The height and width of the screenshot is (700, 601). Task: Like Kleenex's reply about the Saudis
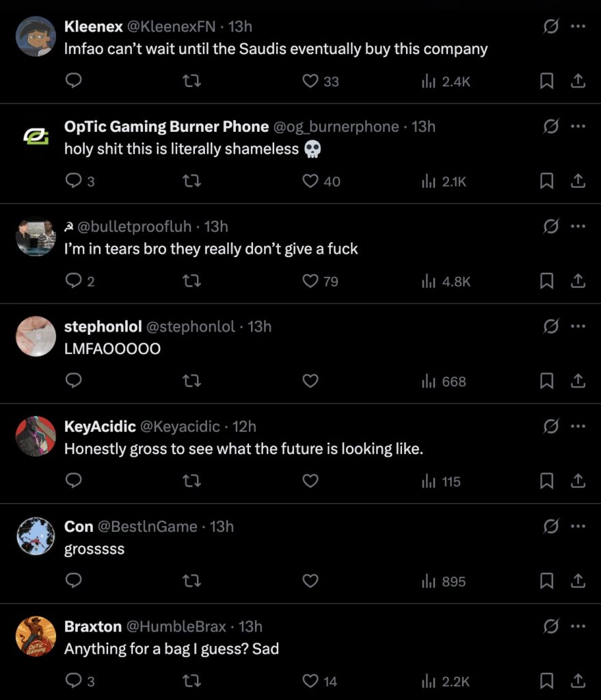(x=309, y=81)
